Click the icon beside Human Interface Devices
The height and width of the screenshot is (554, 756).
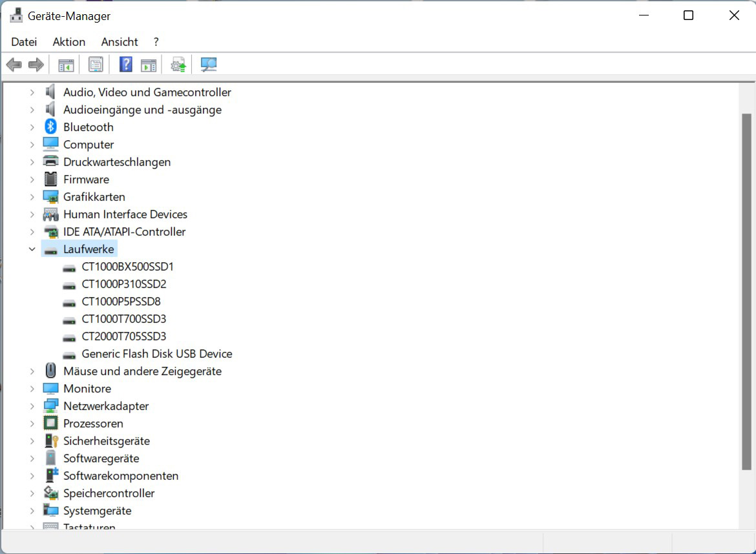[50, 214]
